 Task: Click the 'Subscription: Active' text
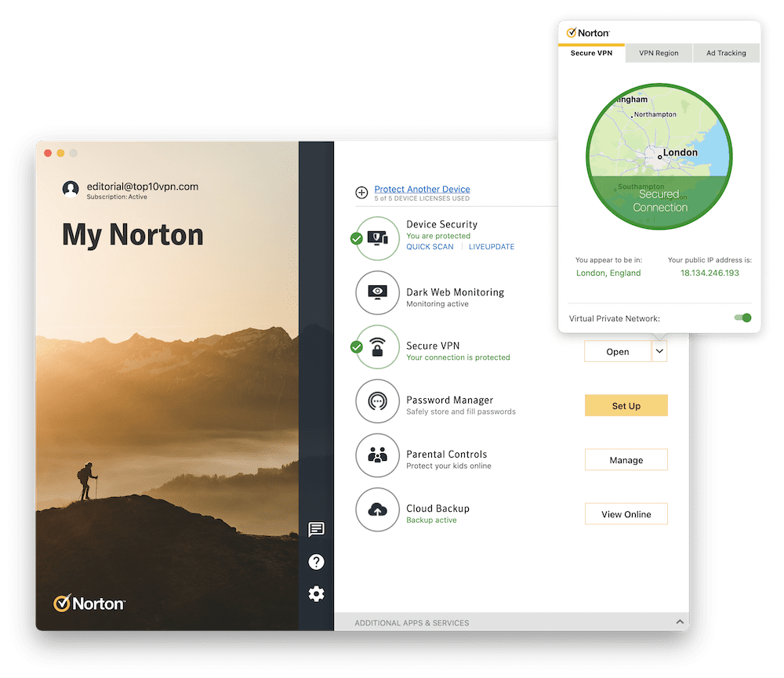tap(117, 197)
